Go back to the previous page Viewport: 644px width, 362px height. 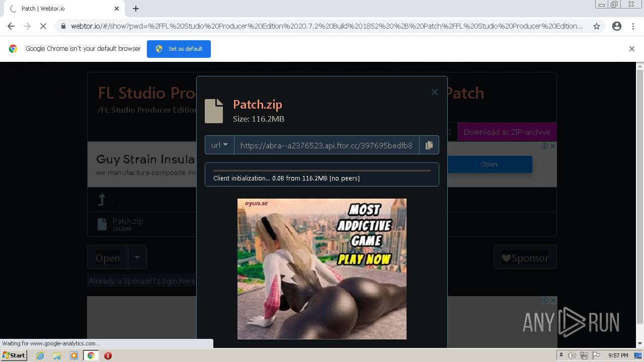pyautogui.click(x=11, y=26)
